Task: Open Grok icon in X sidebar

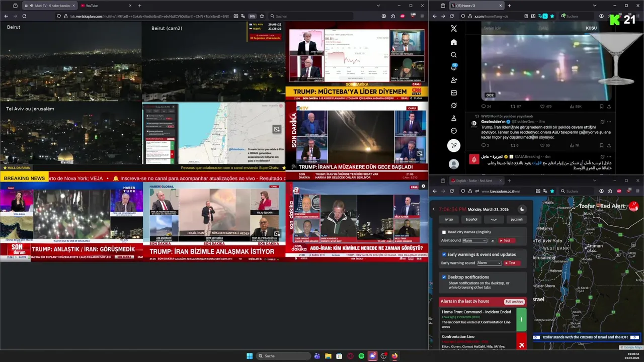Action: 454,106
